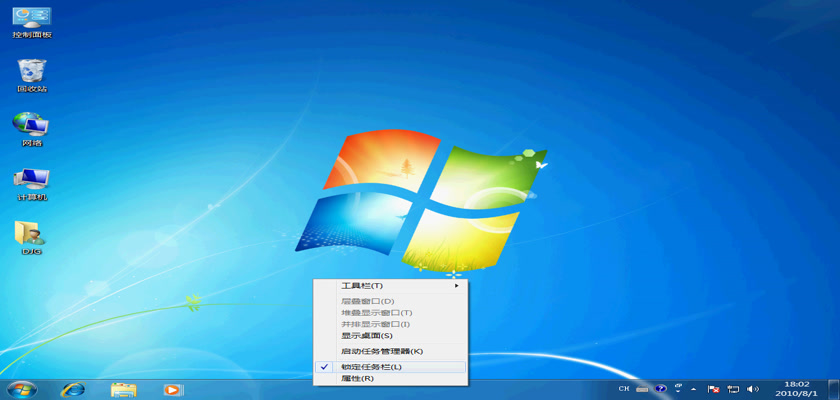Select the 网络 (Network) desktop icon
Viewport: 840px width, 400px height.
point(31,126)
